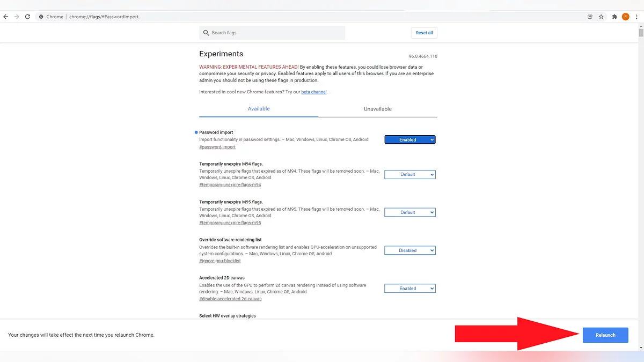This screenshot has width=644, height=362.
Task: Click the version number 96.0.4664.110
Action: click(423, 56)
